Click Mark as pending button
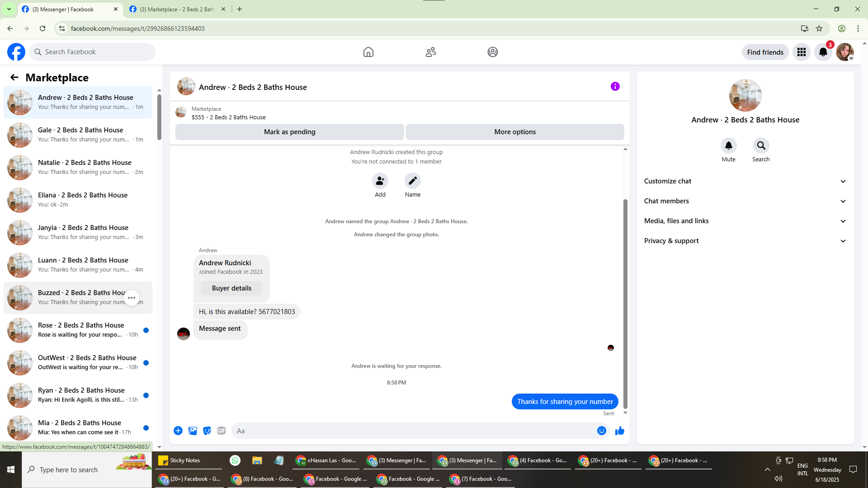Screen dimensions: 868x488 [290, 132]
